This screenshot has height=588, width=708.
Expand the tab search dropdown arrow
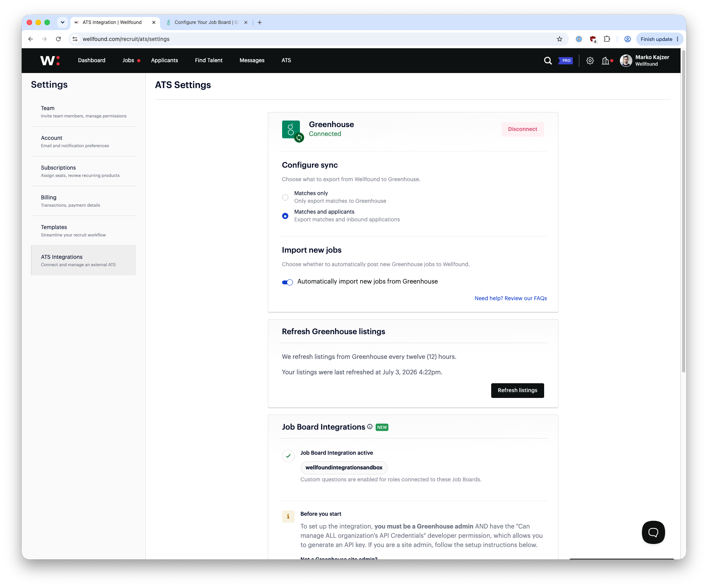(63, 22)
